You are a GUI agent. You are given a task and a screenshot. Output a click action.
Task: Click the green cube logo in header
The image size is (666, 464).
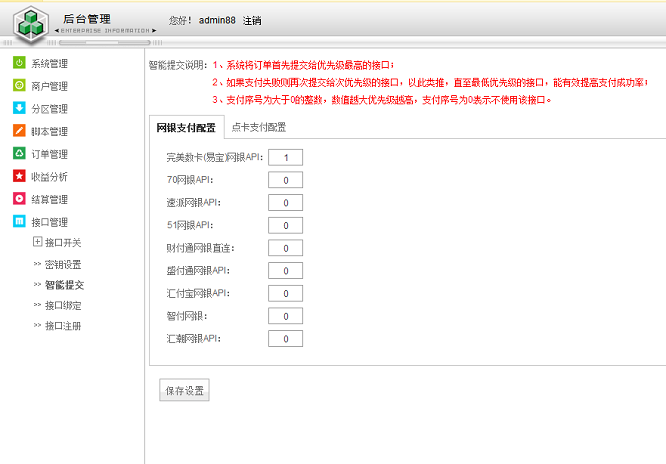pos(36,21)
